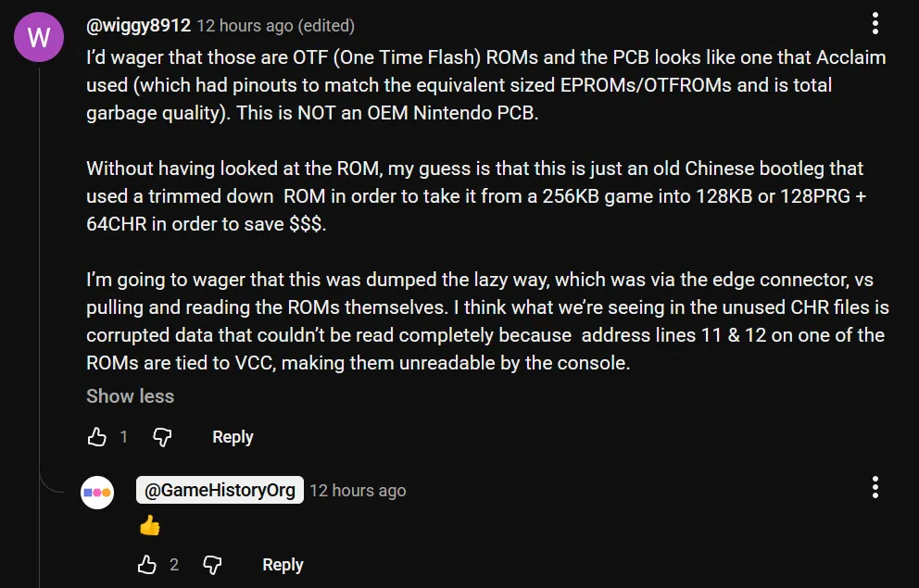Open the purple W profile avatar
Image resolution: width=919 pixels, height=588 pixels.
[40, 38]
